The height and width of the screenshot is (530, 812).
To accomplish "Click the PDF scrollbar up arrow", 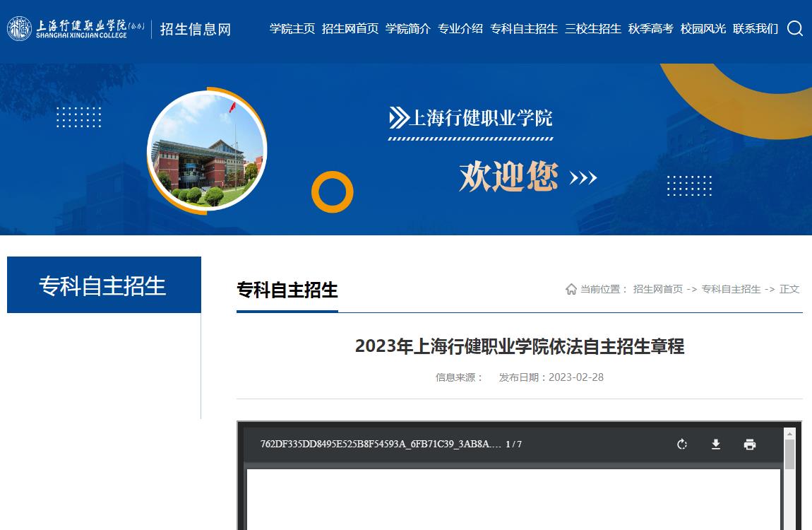I will [x=789, y=434].
